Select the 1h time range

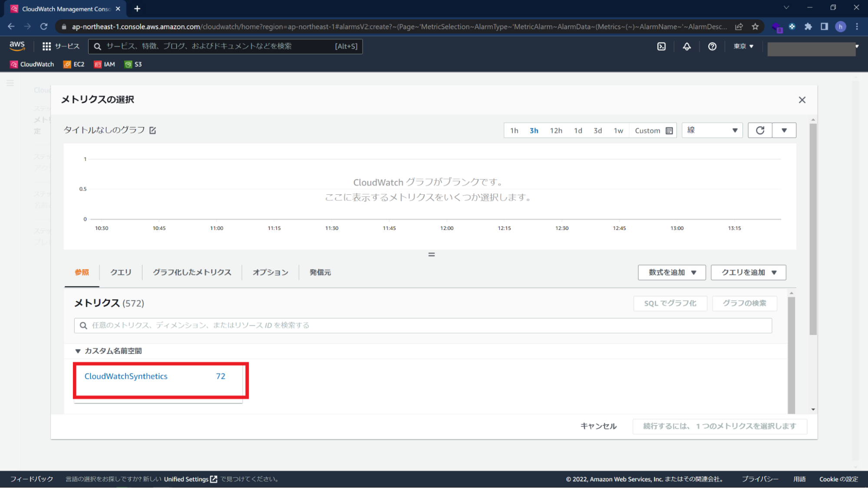pyautogui.click(x=514, y=131)
